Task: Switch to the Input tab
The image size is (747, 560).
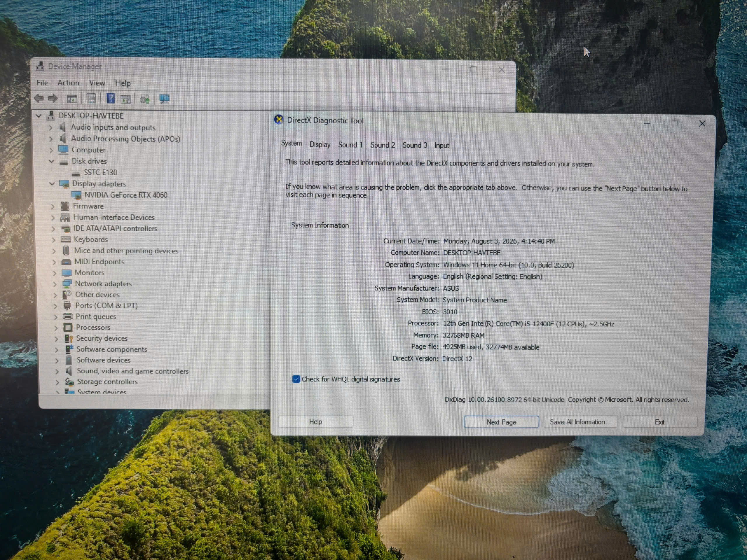Action: point(442,146)
